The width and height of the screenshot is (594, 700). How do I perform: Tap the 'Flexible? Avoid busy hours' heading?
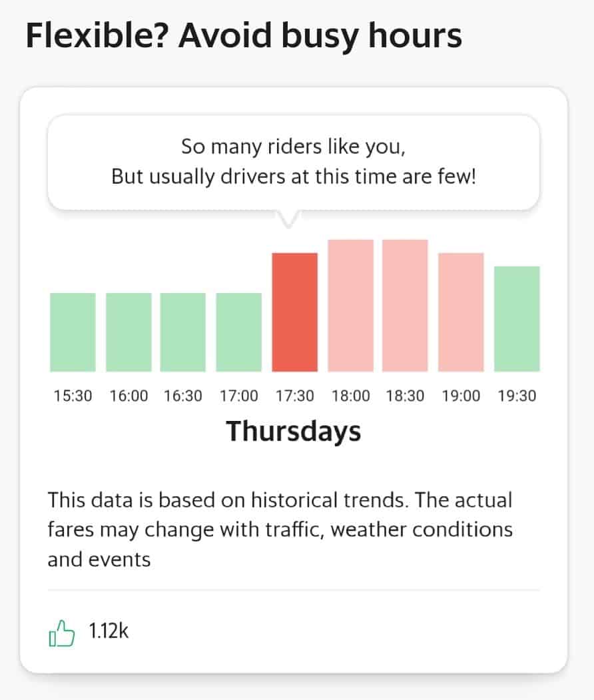tap(244, 36)
